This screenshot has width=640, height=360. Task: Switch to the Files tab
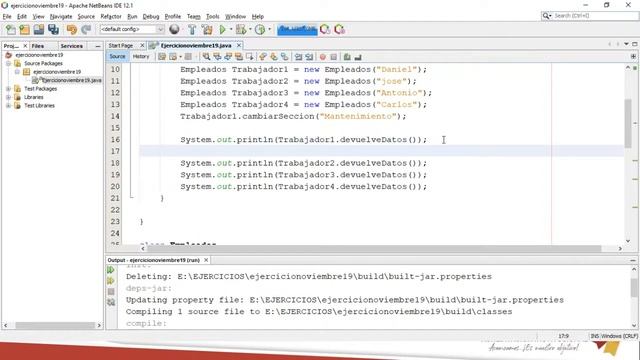(38, 46)
